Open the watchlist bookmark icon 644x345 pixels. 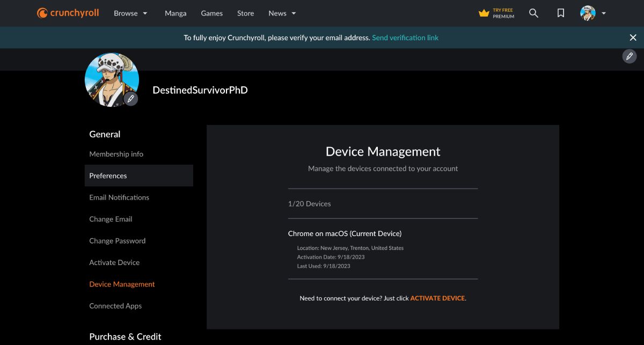point(561,13)
